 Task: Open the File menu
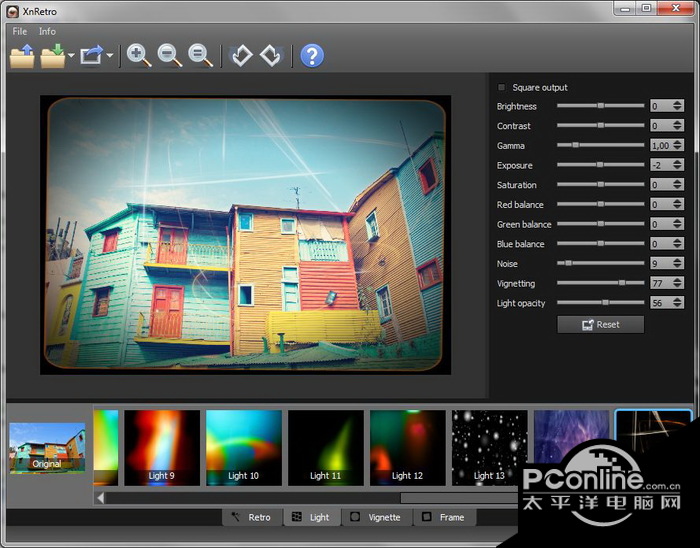point(20,31)
